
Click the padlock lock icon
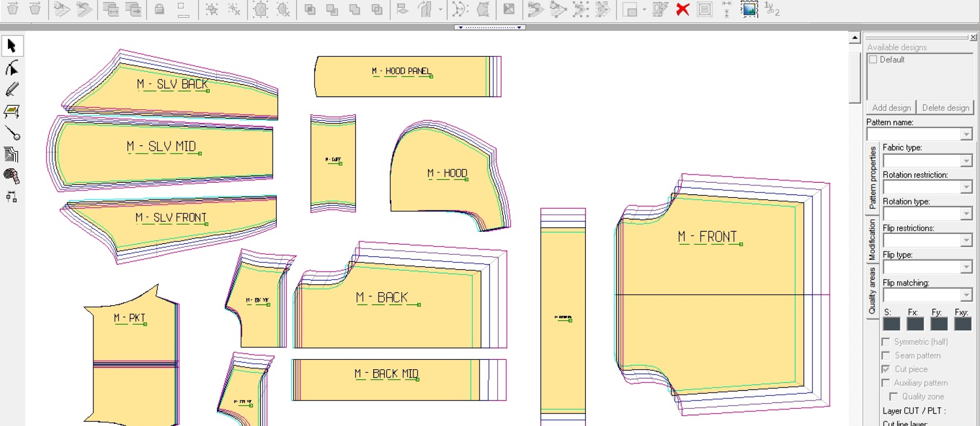click(x=160, y=9)
